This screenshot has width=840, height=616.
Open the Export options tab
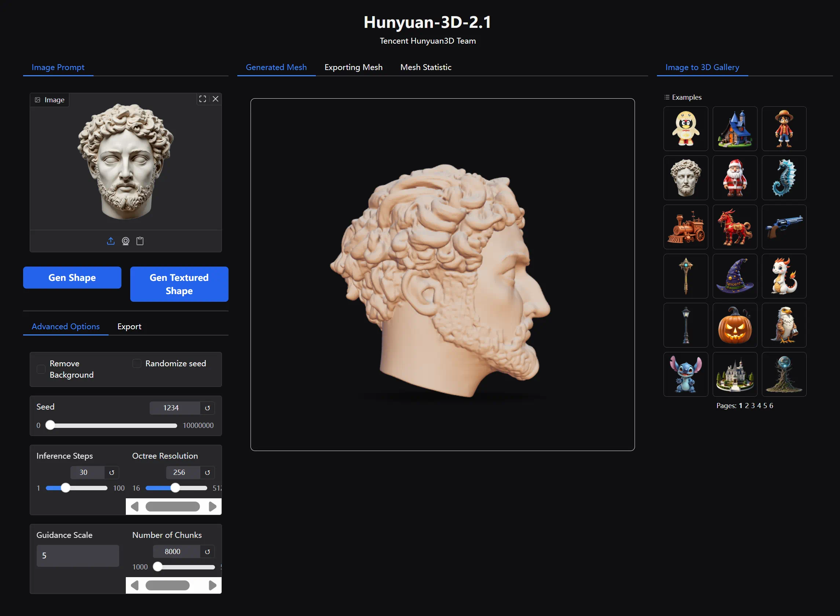point(129,326)
